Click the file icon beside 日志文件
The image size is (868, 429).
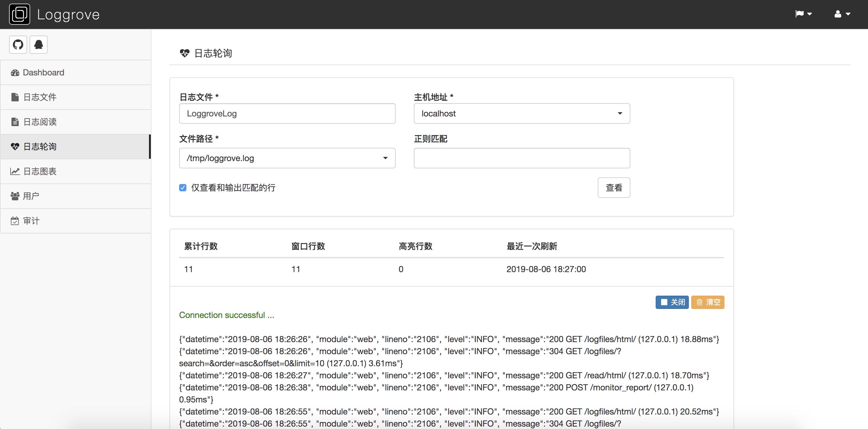(15, 97)
